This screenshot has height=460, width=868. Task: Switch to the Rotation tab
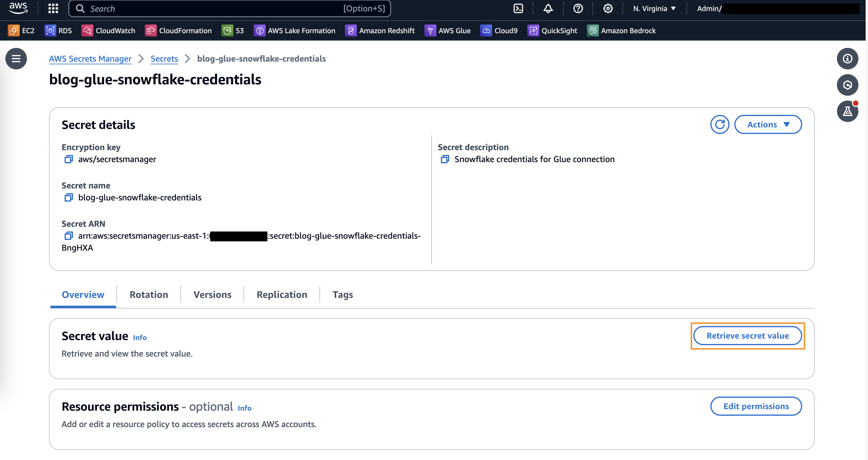[x=149, y=295]
